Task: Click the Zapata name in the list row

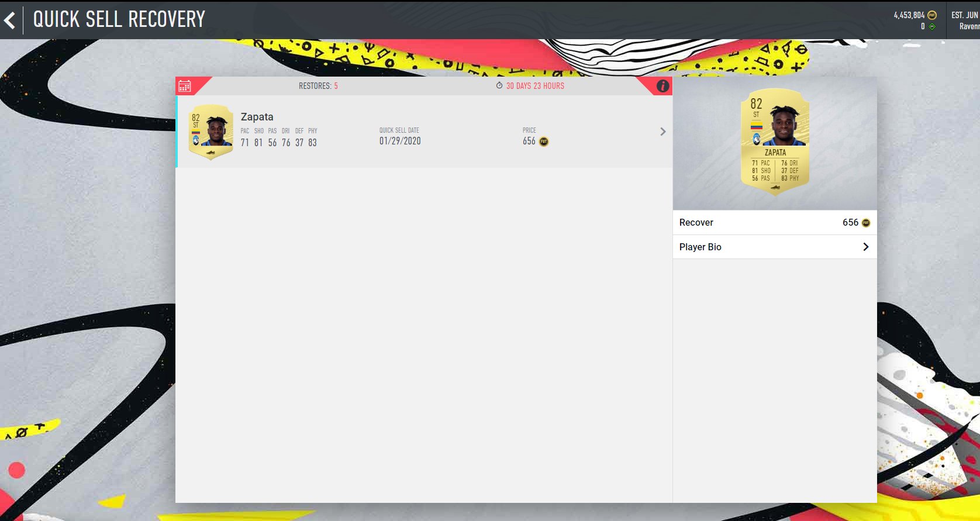Action: pos(257,117)
